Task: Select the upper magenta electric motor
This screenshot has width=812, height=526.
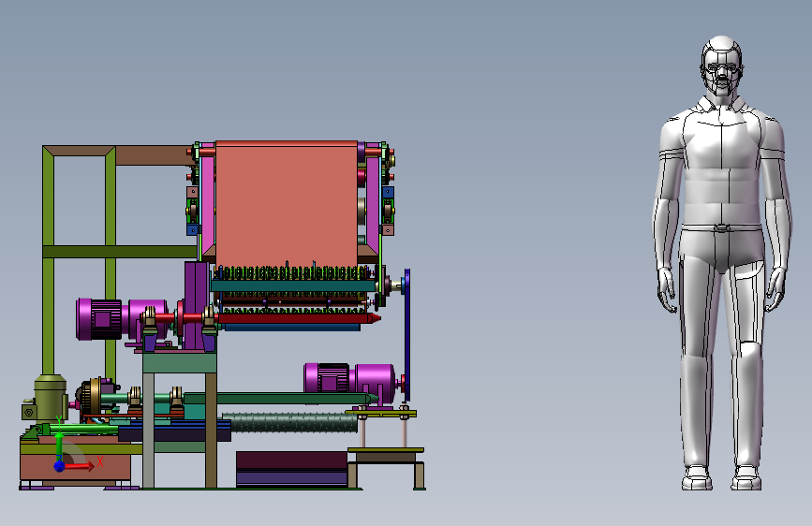Action: pyautogui.click(x=120, y=319)
